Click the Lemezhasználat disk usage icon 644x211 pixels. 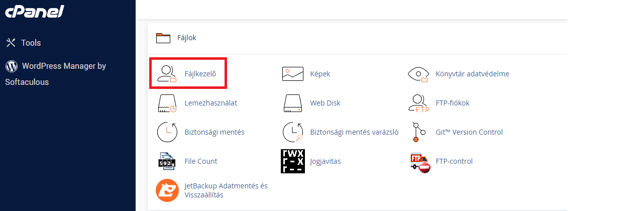pyautogui.click(x=167, y=103)
